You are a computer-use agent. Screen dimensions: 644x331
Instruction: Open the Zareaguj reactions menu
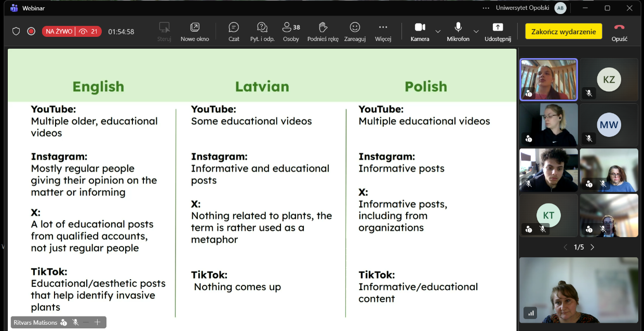[355, 32]
